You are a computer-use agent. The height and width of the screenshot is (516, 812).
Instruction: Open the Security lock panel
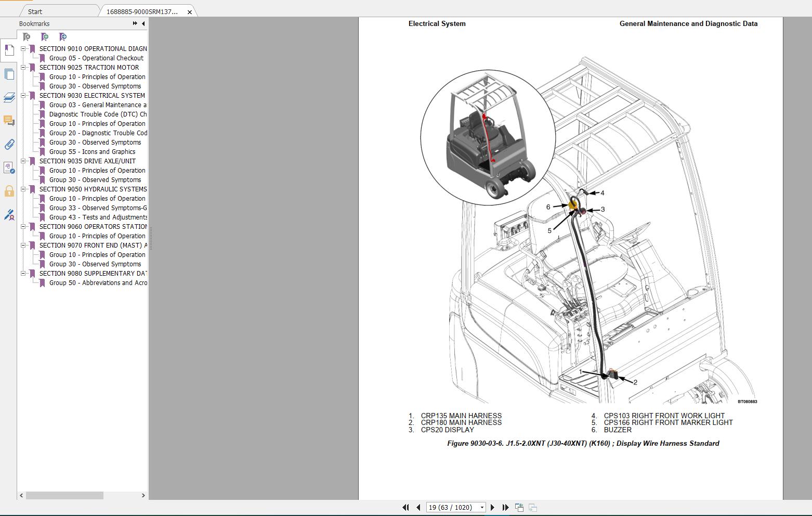(x=9, y=191)
